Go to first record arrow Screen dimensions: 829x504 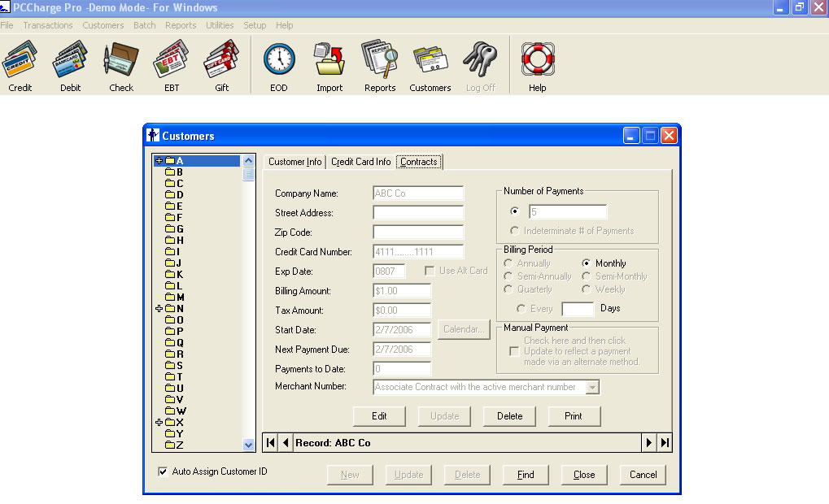270,443
